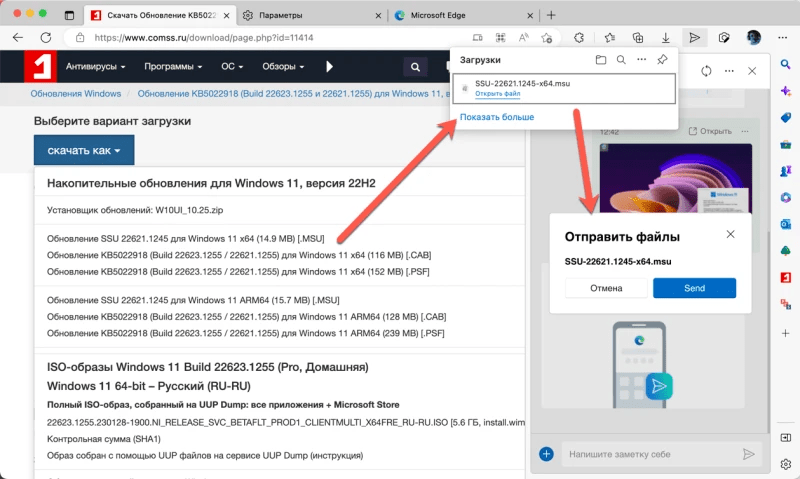The width and height of the screenshot is (800, 479).
Task: Click the address bar URL
Action: [x=204, y=38]
